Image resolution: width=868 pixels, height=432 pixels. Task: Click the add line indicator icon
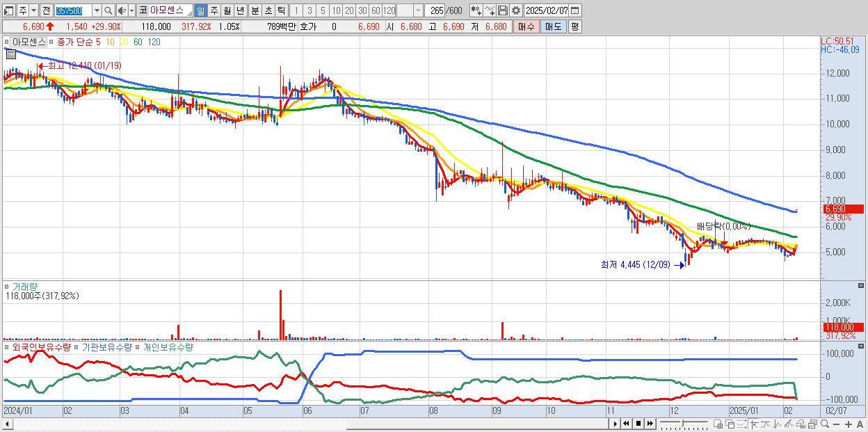point(490,10)
